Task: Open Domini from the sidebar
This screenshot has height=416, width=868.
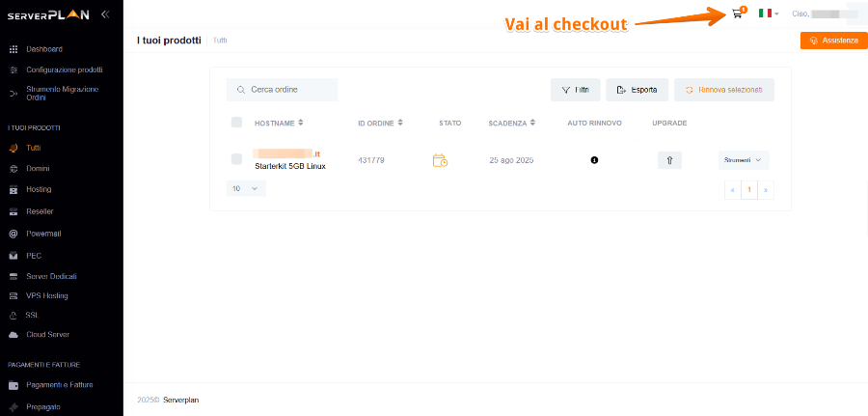Action: (39, 169)
